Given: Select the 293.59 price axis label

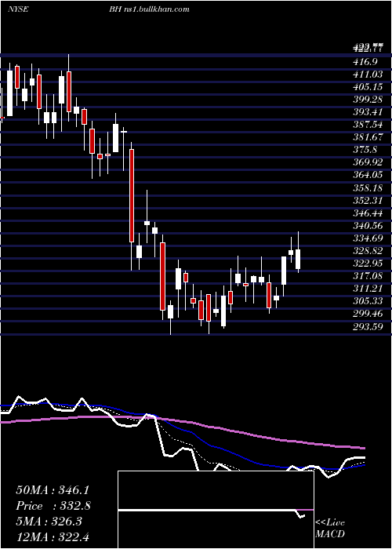Looking at the screenshot, I should (x=368, y=327).
